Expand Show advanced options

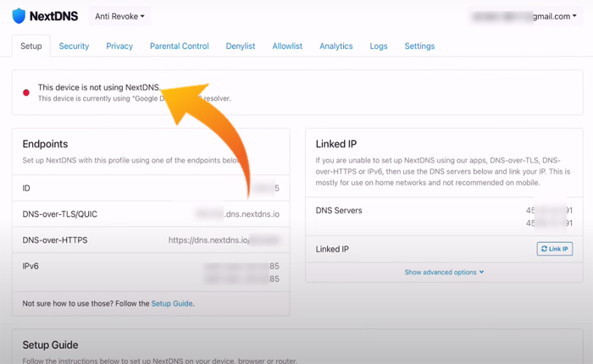tap(444, 273)
